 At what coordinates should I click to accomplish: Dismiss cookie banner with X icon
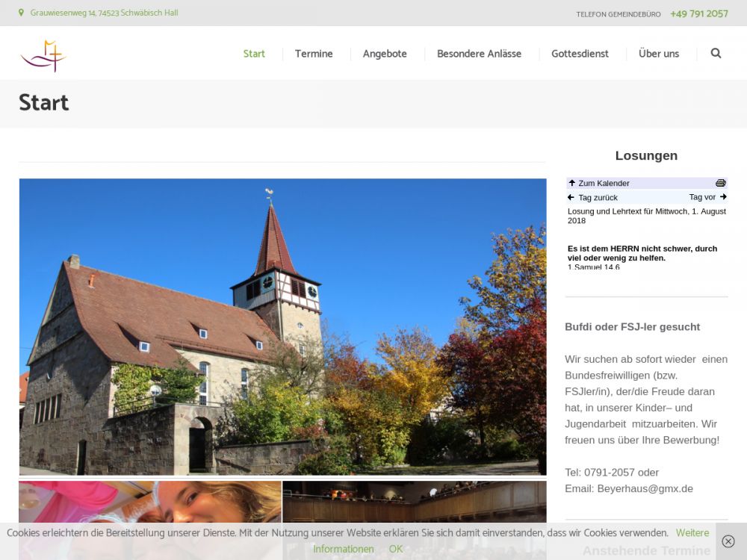[728, 541]
